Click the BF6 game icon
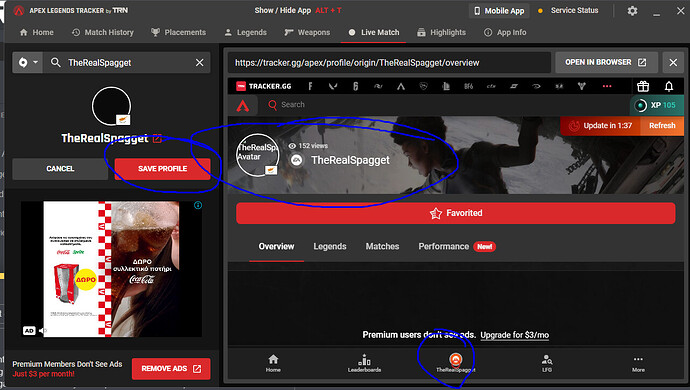Viewport: 690px width, 390px height. 469,86
